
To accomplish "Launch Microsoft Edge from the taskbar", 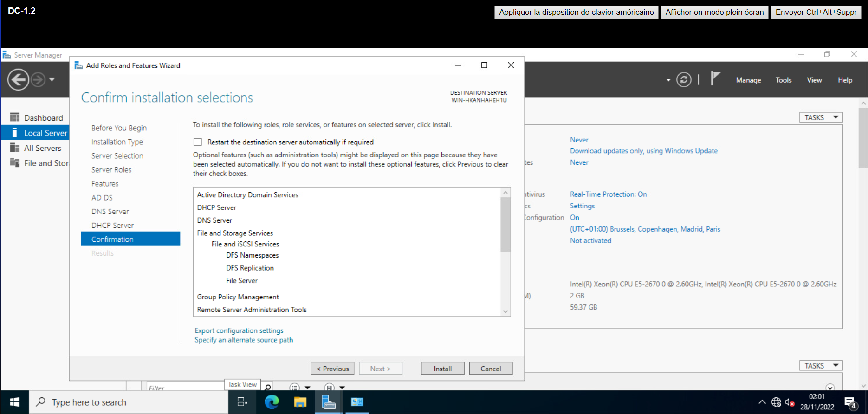I will pos(272,402).
